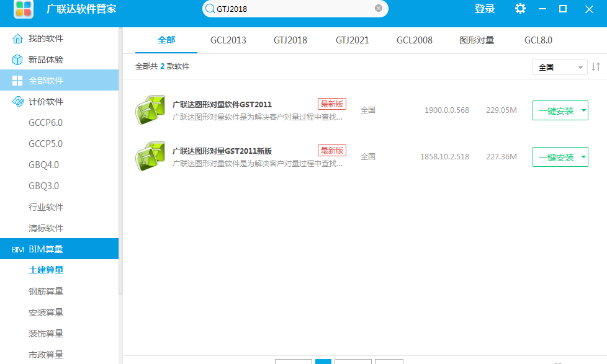
Task: Click the home icon beside 我的软件
Action: pyautogui.click(x=17, y=38)
